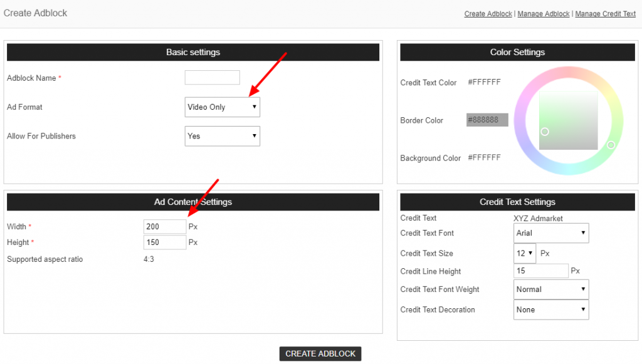
Task: Open the Manage Credit Text link
Action: (x=605, y=14)
